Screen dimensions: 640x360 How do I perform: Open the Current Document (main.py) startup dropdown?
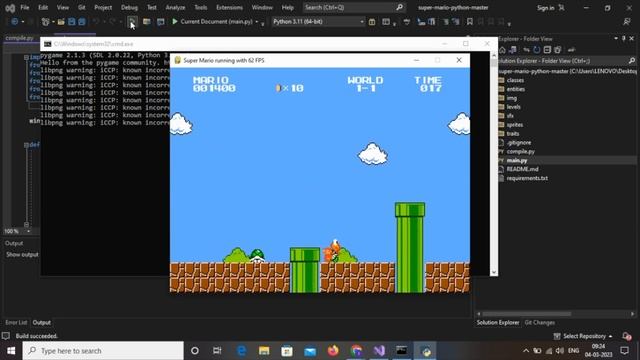(x=257, y=22)
